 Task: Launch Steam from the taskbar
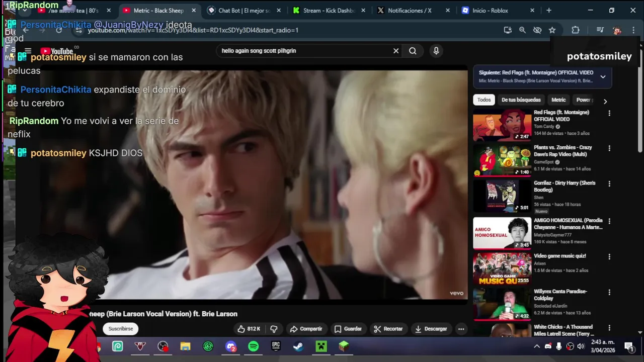(x=298, y=346)
